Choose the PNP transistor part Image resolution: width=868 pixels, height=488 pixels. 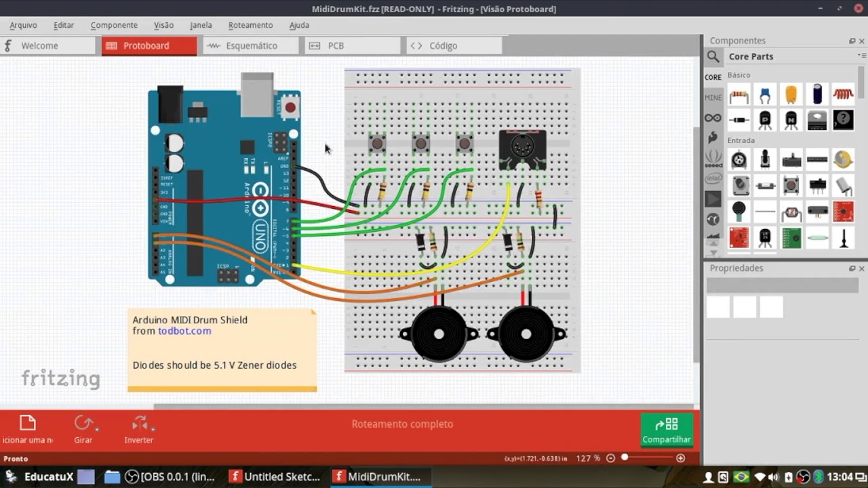coord(765,121)
